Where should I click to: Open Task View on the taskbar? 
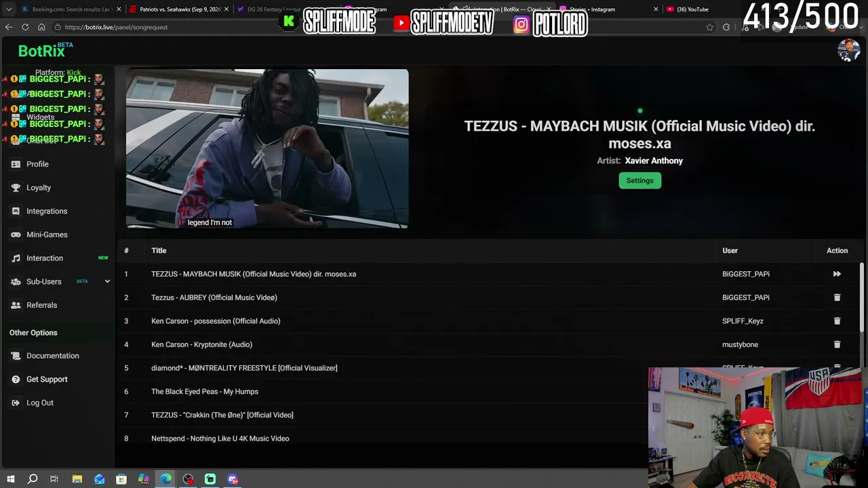click(x=54, y=479)
